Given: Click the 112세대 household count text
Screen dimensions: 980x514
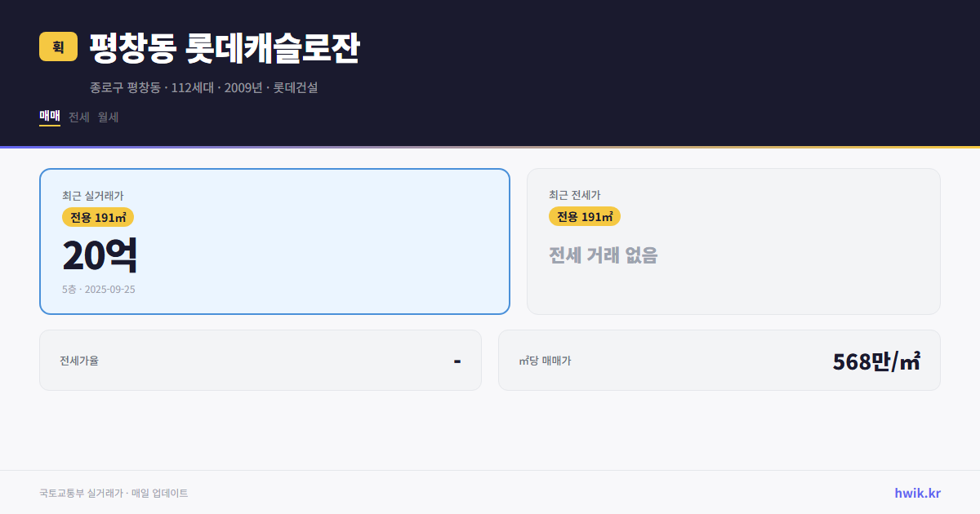Looking at the screenshot, I should click(x=193, y=88).
